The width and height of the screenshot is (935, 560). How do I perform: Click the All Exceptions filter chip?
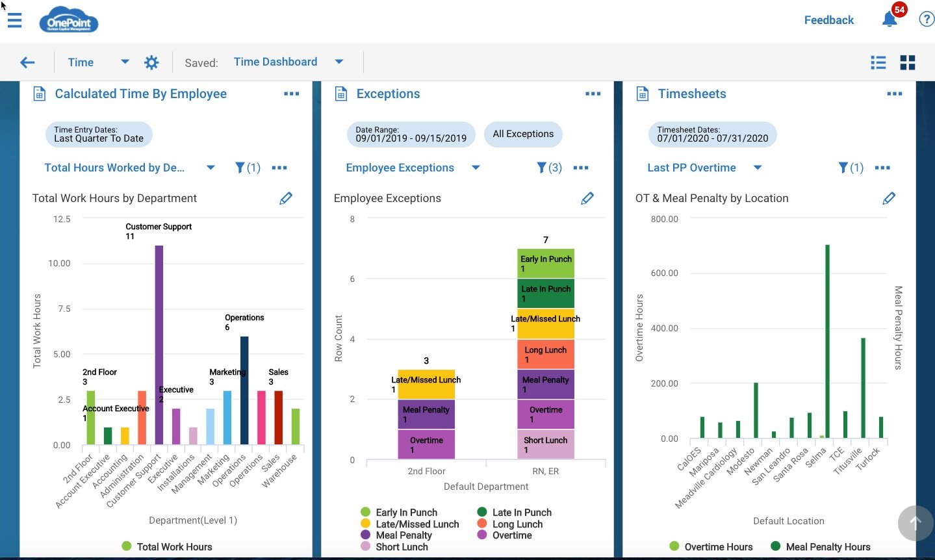coord(523,134)
